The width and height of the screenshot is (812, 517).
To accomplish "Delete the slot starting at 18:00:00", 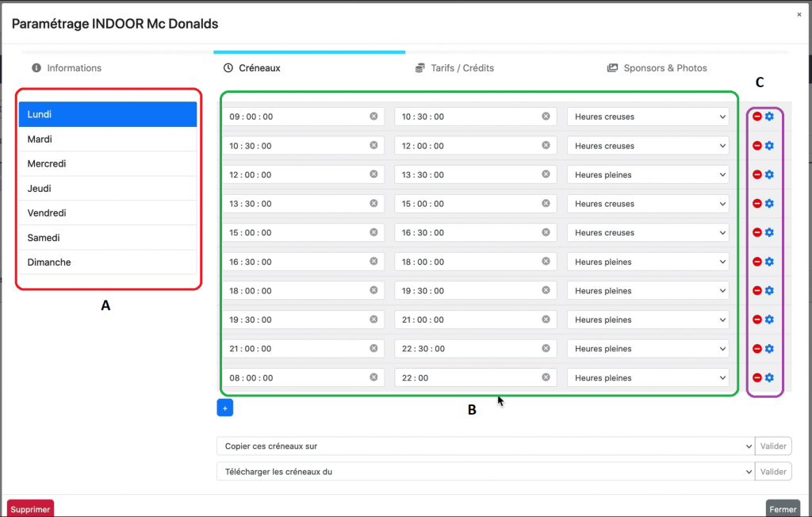I will point(757,291).
